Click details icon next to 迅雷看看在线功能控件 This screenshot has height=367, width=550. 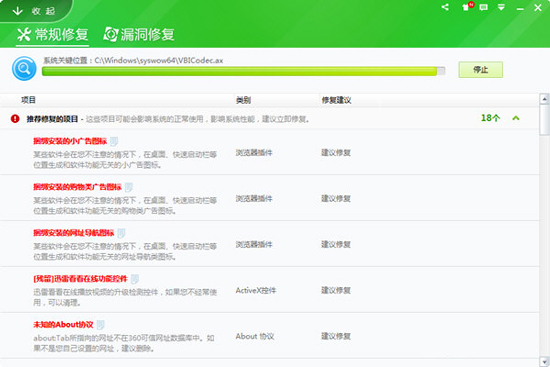click(x=134, y=279)
